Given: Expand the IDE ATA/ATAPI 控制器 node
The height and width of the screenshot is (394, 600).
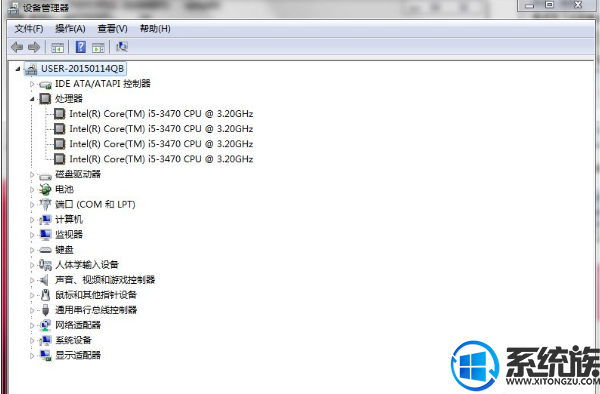Looking at the screenshot, I should click(32, 84).
